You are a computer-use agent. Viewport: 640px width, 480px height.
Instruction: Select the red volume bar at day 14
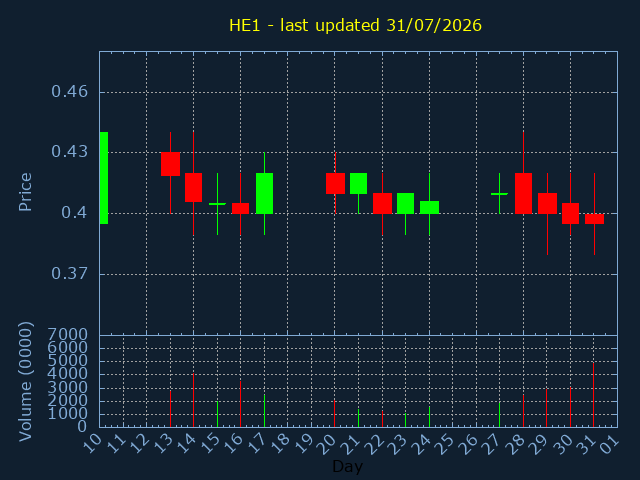(193, 400)
